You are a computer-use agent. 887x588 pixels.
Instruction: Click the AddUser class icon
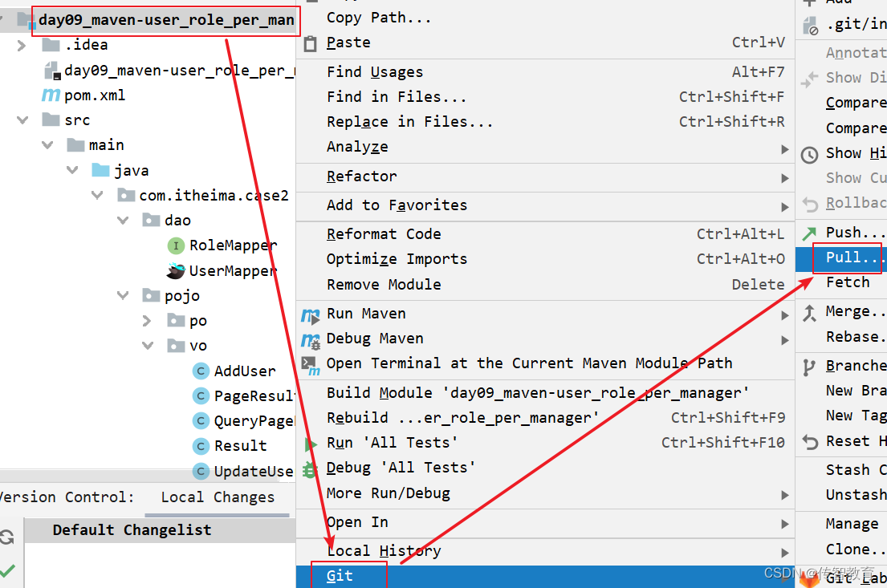(201, 371)
